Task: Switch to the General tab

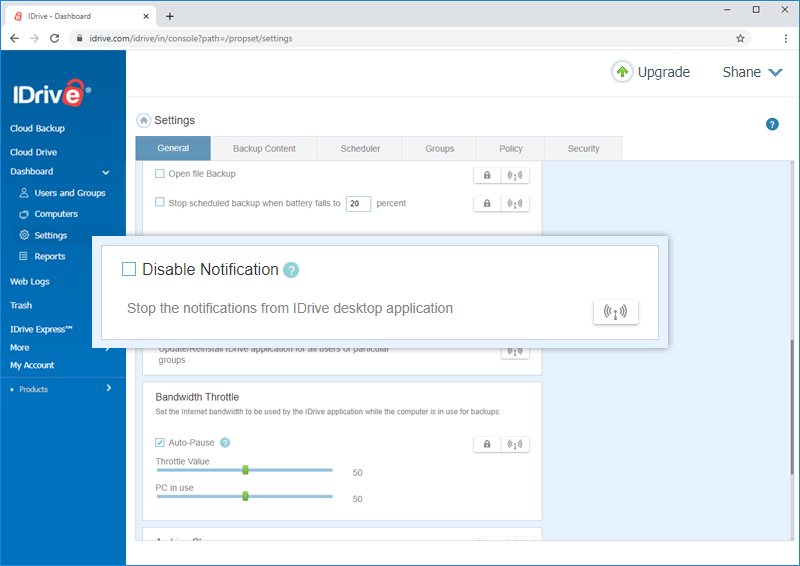Action: (x=173, y=148)
